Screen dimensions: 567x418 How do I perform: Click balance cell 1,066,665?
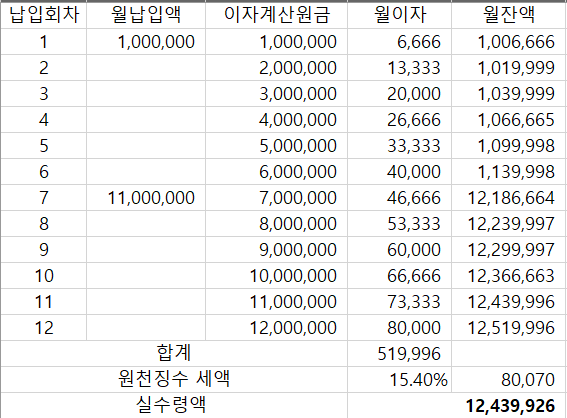509,120
